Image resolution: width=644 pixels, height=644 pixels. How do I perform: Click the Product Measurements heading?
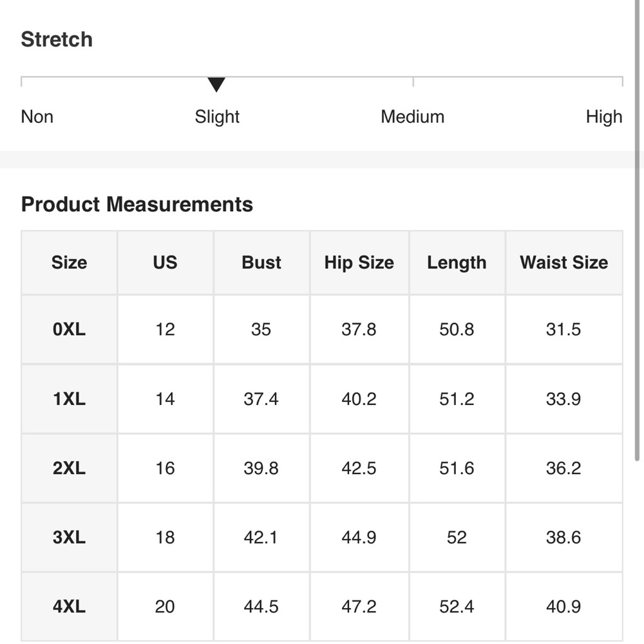click(137, 204)
